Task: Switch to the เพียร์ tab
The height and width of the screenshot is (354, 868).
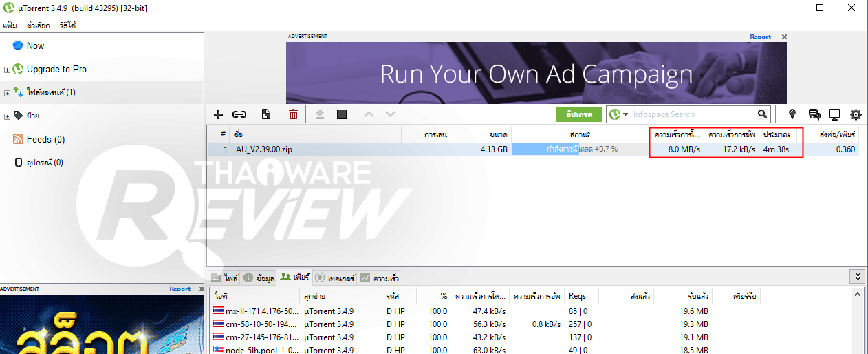Action: (294, 278)
